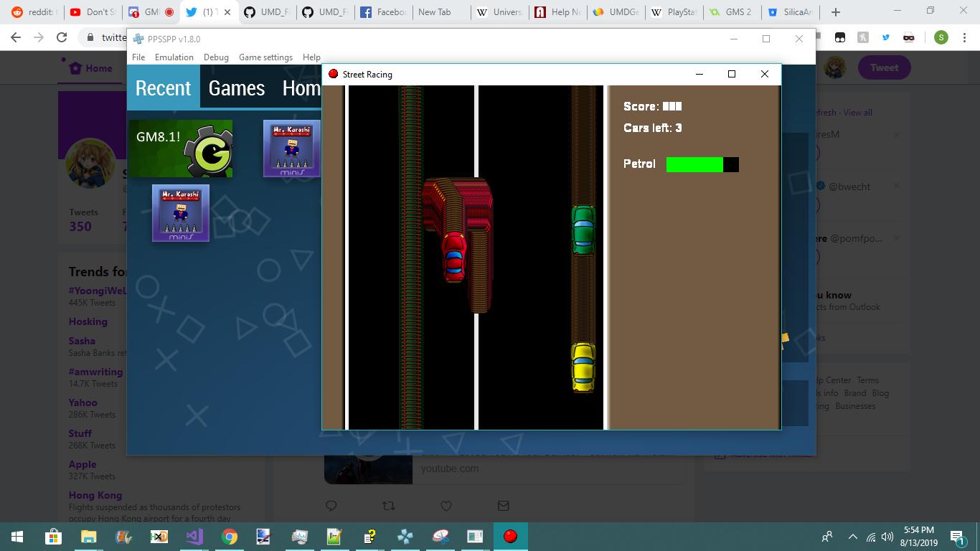Image resolution: width=980 pixels, height=551 pixels.
Task: Click the Twitter Home link
Action: [x=90, y=68]
